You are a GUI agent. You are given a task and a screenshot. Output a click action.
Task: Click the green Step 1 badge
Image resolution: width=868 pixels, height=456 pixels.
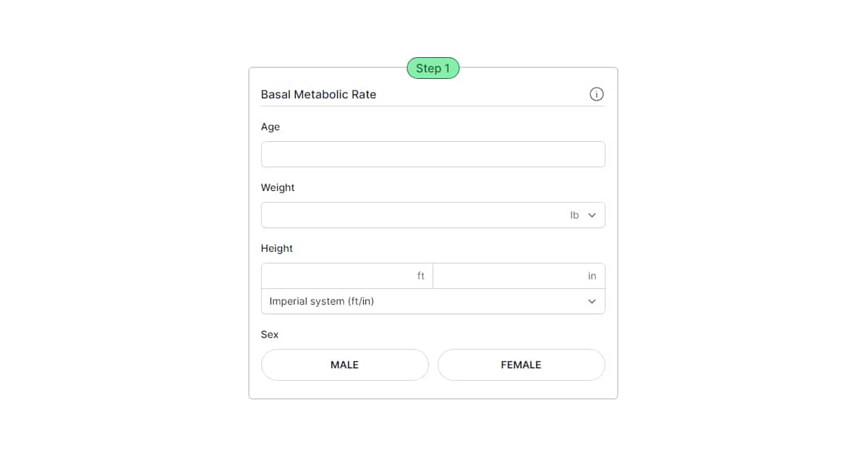point(433,68)
